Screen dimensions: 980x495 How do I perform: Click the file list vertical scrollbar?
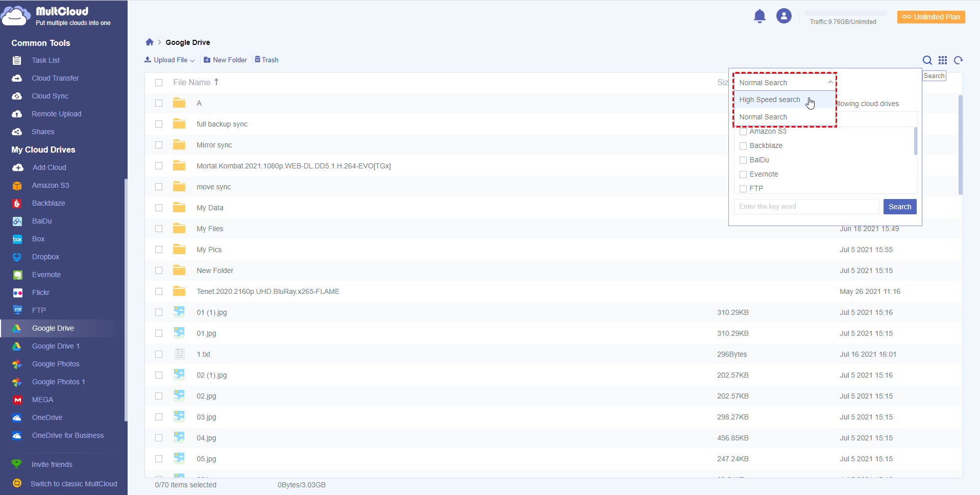coord(960,145)
